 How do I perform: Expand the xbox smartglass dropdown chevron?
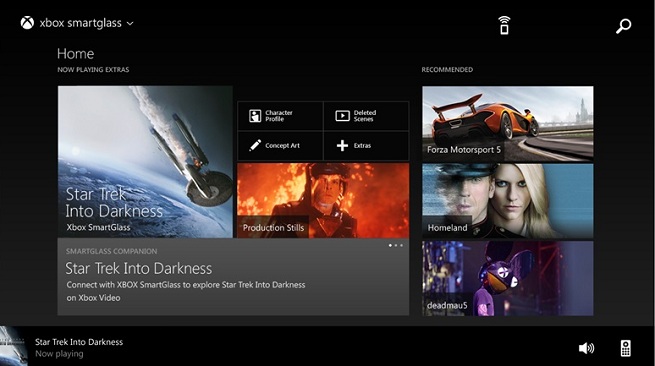pyautogui.click(x=130, y=24)
